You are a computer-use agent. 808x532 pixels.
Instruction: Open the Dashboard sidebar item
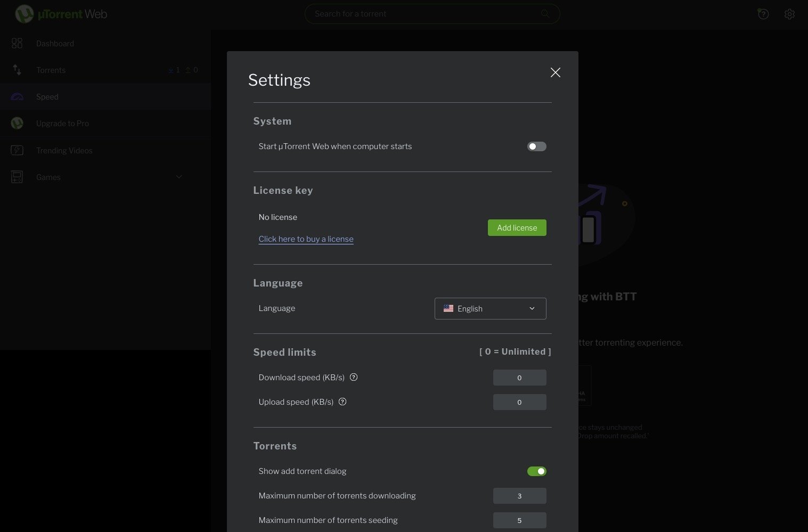[x=105, y=43]
